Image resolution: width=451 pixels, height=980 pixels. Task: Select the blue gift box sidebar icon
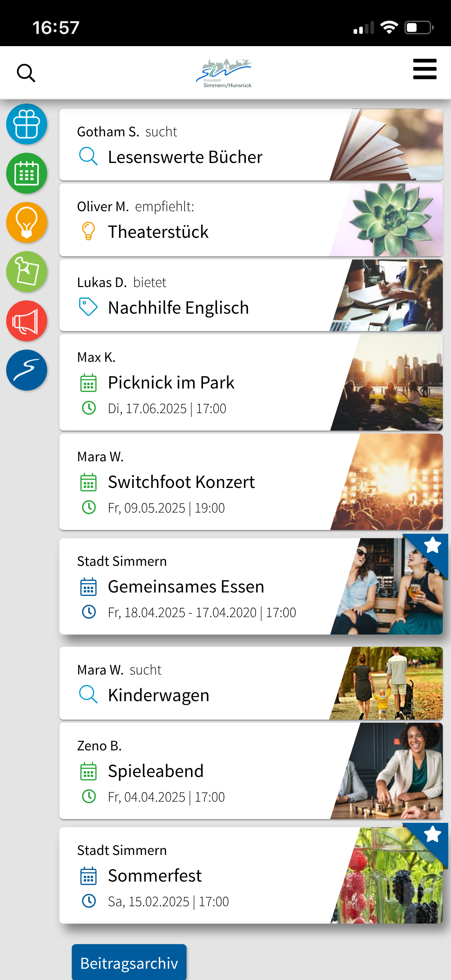27,124
